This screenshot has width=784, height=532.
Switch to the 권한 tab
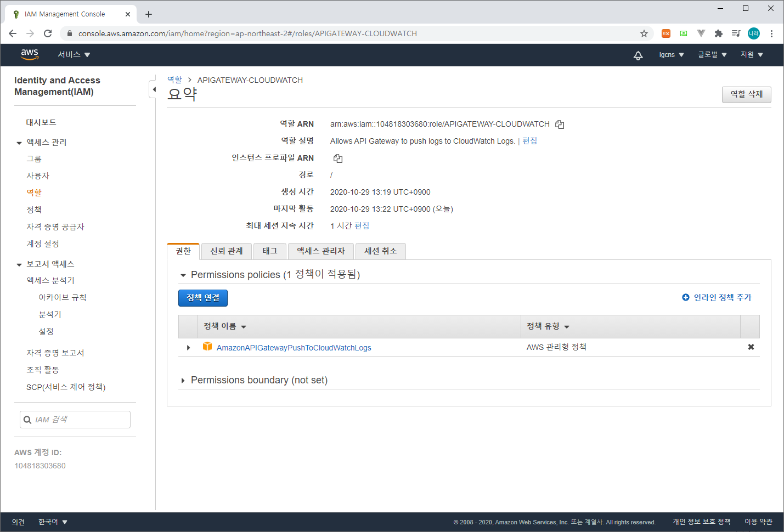183,251
